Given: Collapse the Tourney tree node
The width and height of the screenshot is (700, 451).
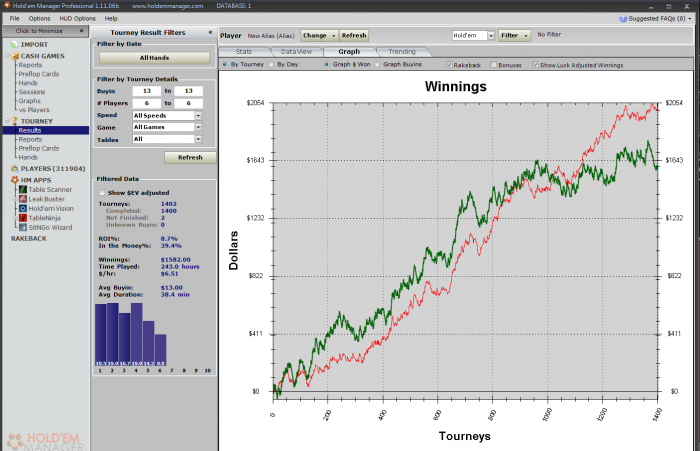Looking at the screenshot, I should 7,121.
